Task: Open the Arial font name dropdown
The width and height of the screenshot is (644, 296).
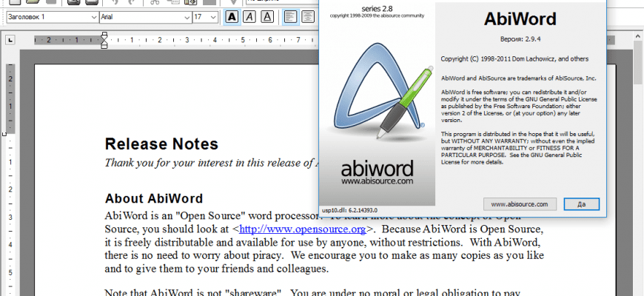Action: (x=146, y=17)
